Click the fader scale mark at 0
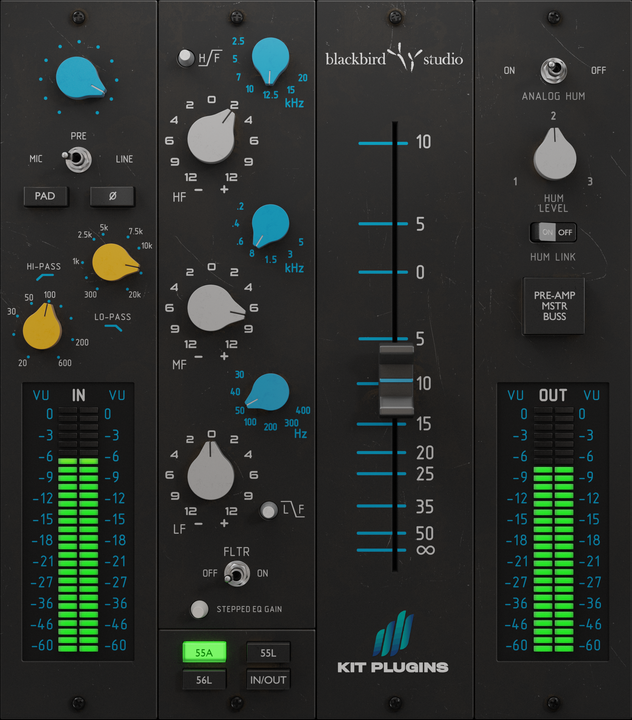Screen dimensions: 632x720 click(x=420, y=272)
